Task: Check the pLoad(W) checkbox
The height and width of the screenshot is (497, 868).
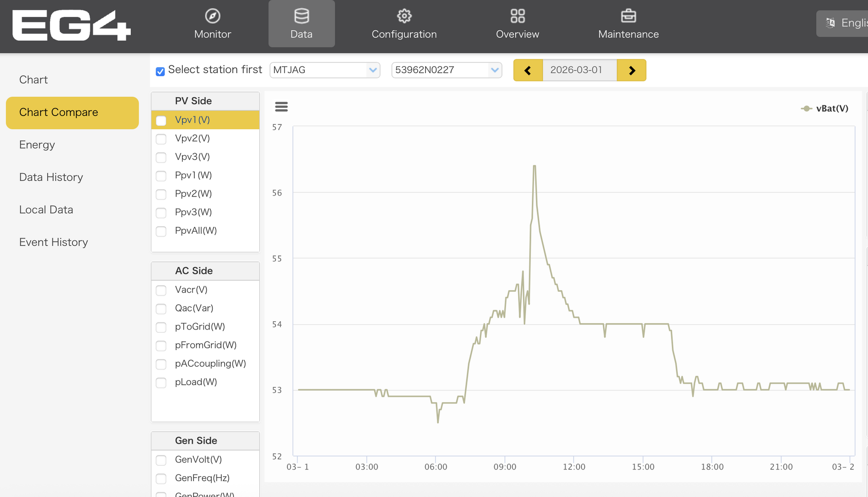Action: click(161, 383)
